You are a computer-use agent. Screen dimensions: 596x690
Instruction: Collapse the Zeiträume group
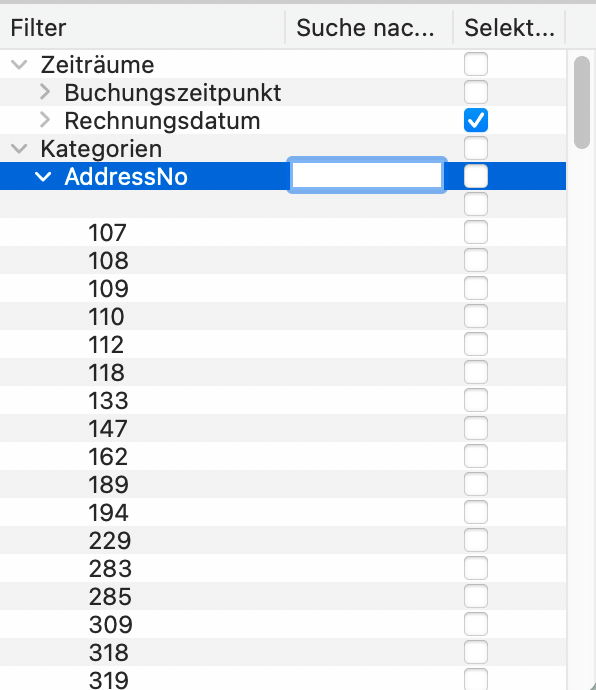tap(19, 65)
